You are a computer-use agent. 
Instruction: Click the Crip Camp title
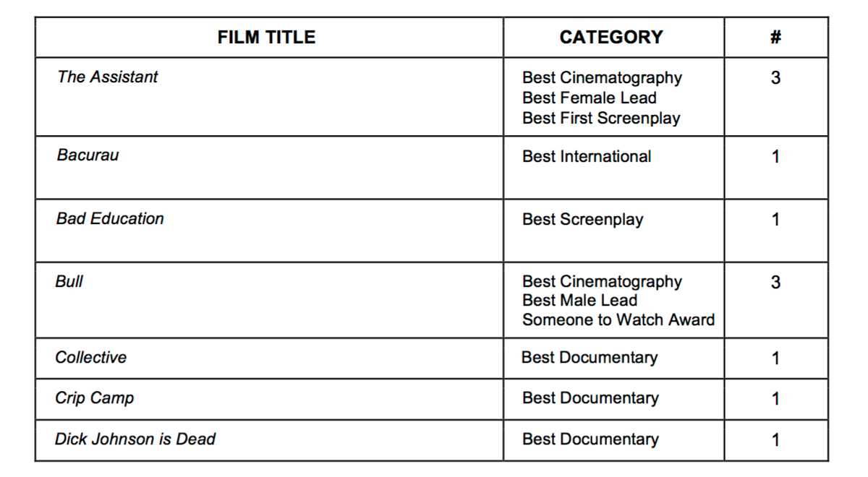(94, 398)
